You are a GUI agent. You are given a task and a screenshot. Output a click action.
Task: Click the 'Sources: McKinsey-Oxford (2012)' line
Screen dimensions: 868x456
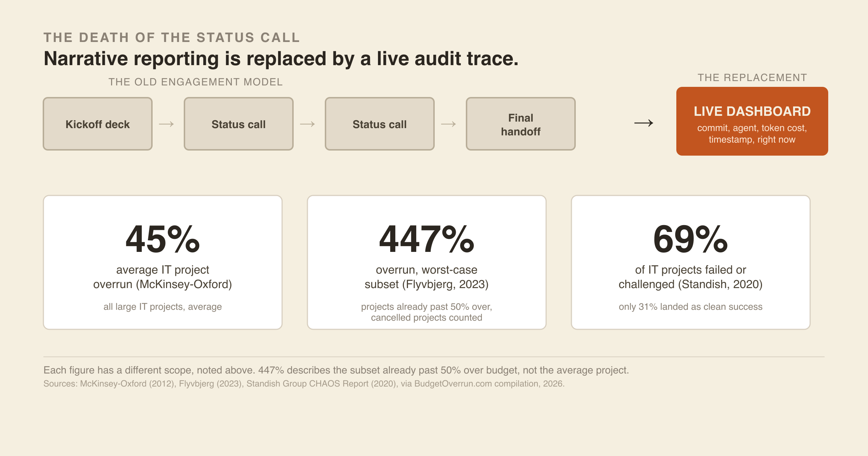point(304,384)
